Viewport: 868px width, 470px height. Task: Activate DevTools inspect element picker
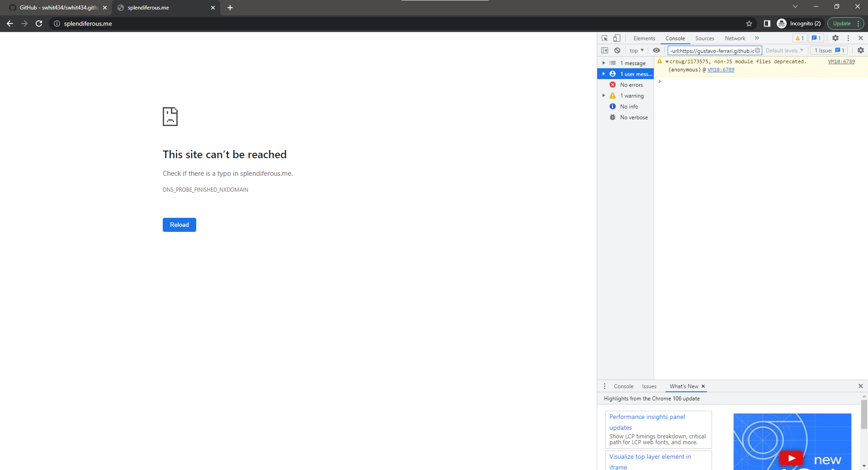pos(605,38)
